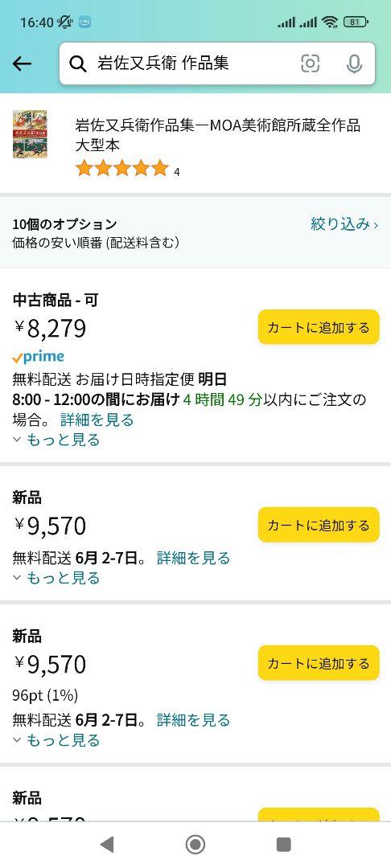
Task: Tap the book cover thumbnail
Action: point(30,134)
